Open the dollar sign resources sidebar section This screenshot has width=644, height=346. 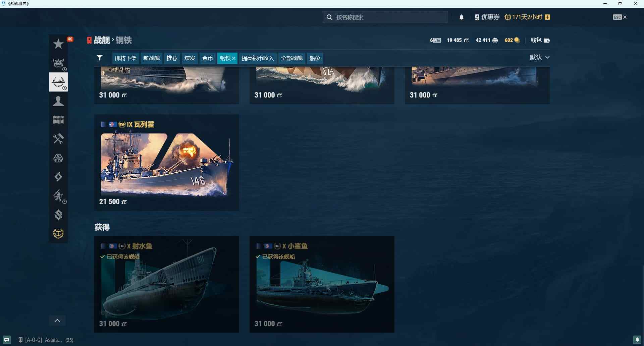pyautogui.click(x=58, y=215)
